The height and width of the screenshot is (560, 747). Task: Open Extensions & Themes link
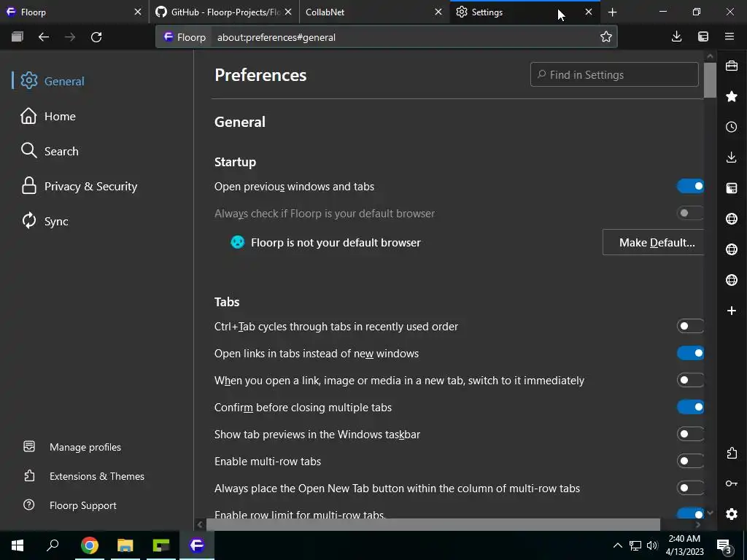tap(97, 476)
